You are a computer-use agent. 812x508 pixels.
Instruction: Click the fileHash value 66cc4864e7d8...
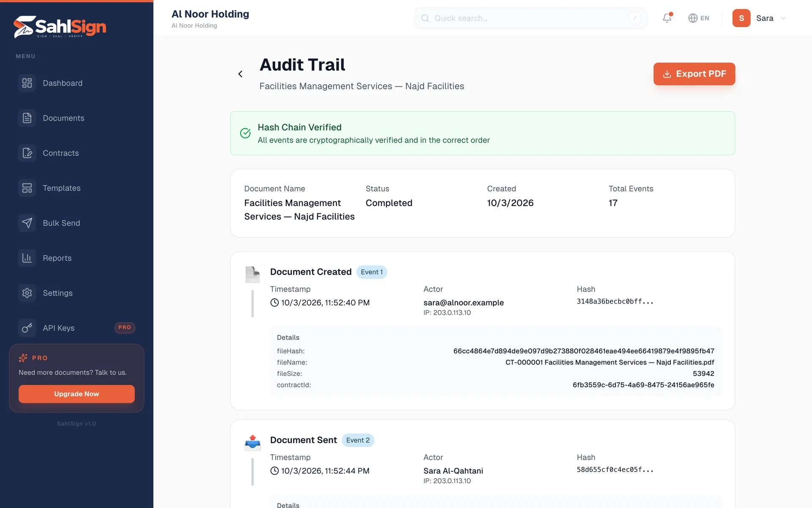584,351
